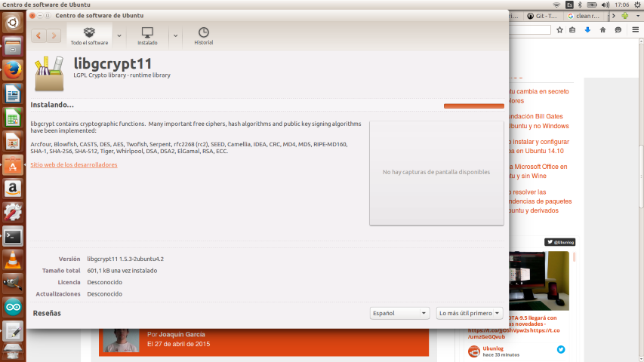Open the 'Lo más útil primero' sort dropdown
This screenshot has height=362, width=644.
(x=470, y=313)
